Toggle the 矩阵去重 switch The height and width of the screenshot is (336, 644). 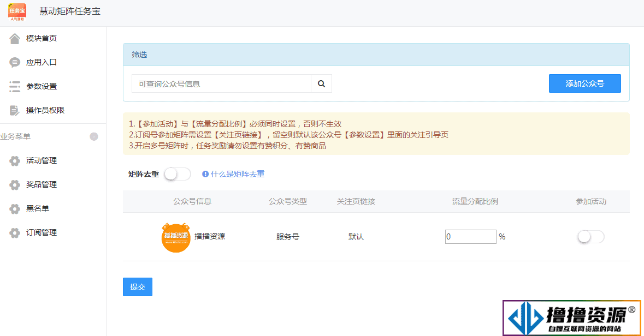pyautogui.click(x=178, y=174)
